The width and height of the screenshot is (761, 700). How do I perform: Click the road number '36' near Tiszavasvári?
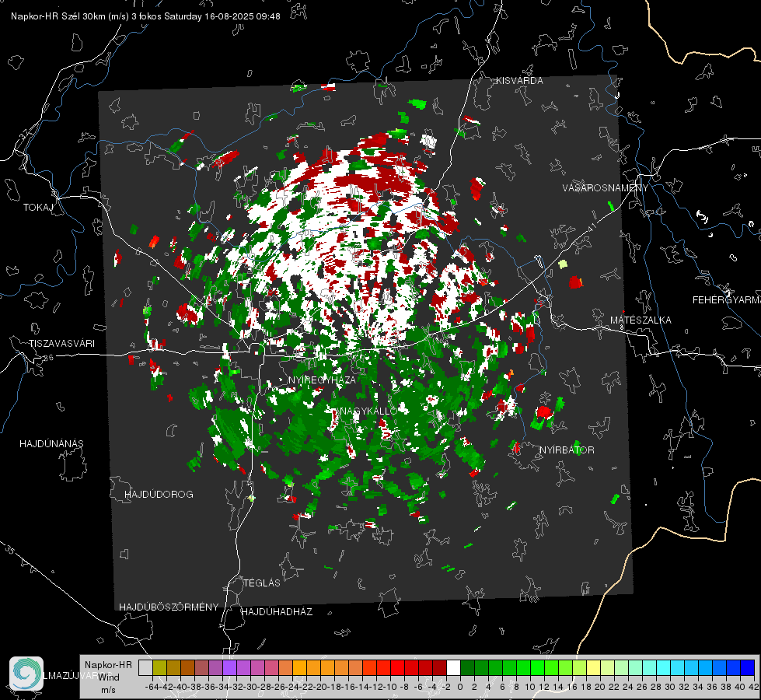coord(48,358)
